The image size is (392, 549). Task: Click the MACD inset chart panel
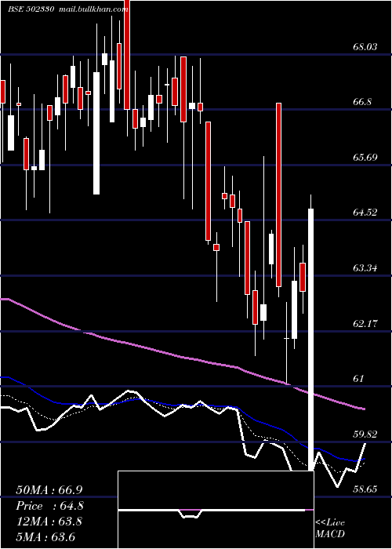216,510
